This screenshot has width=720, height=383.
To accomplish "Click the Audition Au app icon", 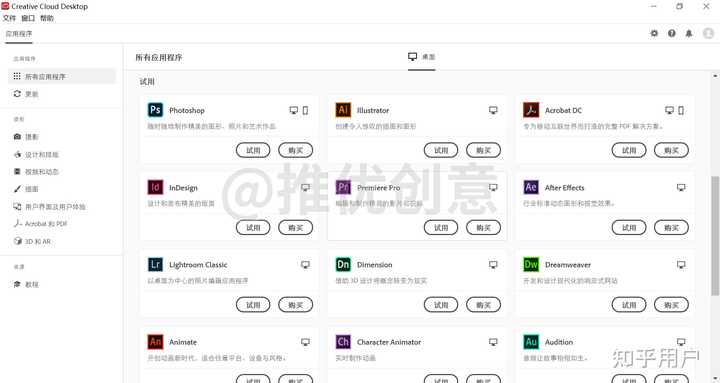I will [531, 342].
